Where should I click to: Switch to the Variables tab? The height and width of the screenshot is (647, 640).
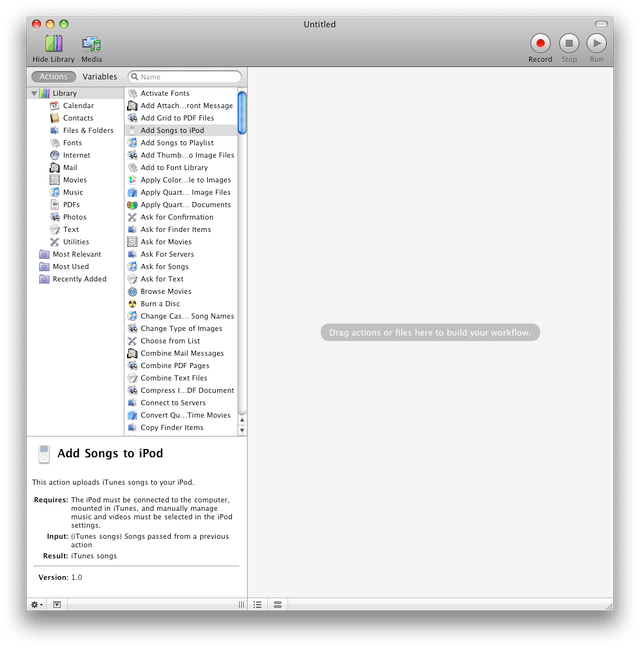(100, 77)
